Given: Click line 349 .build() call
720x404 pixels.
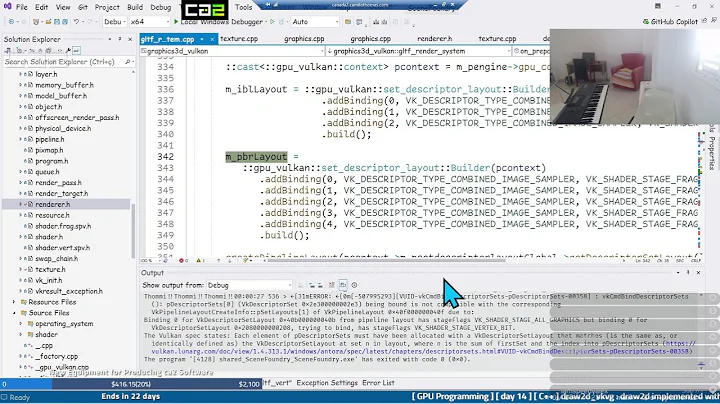Looking at the screenshot, I should click(287, 235).
